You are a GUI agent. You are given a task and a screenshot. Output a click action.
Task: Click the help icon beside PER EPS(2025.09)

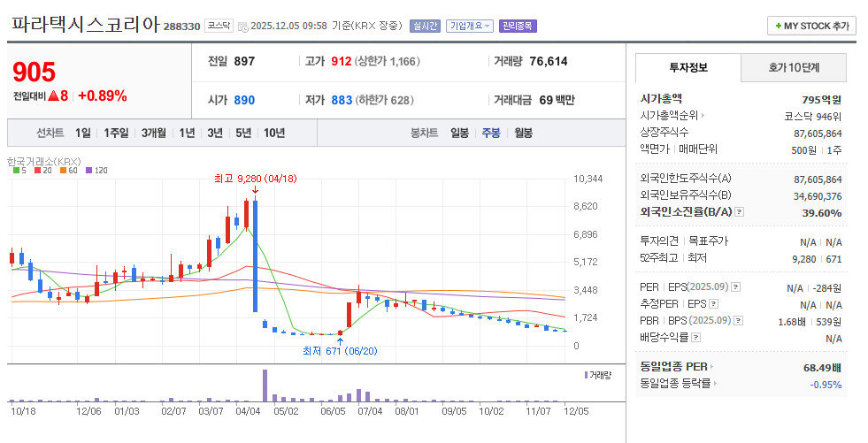click(735, 287)
